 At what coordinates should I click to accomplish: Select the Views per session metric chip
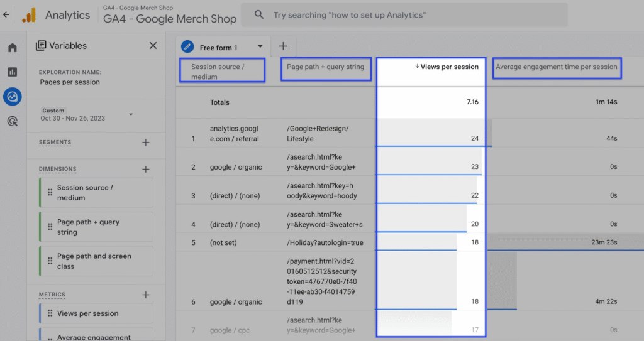pyautogui.click(x=96, y=313)
